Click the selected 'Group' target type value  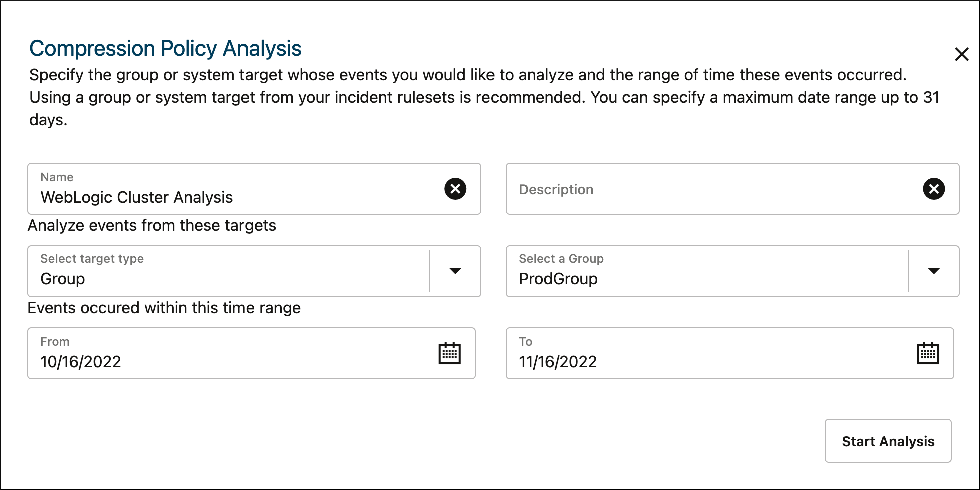tap(63, 279)
